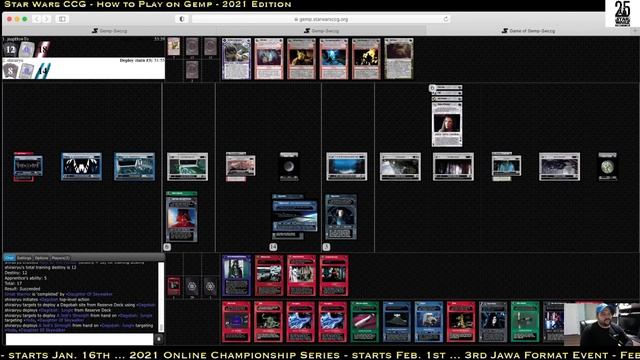Click the small badge atop Leia's card stack

(x=432, y=88)
